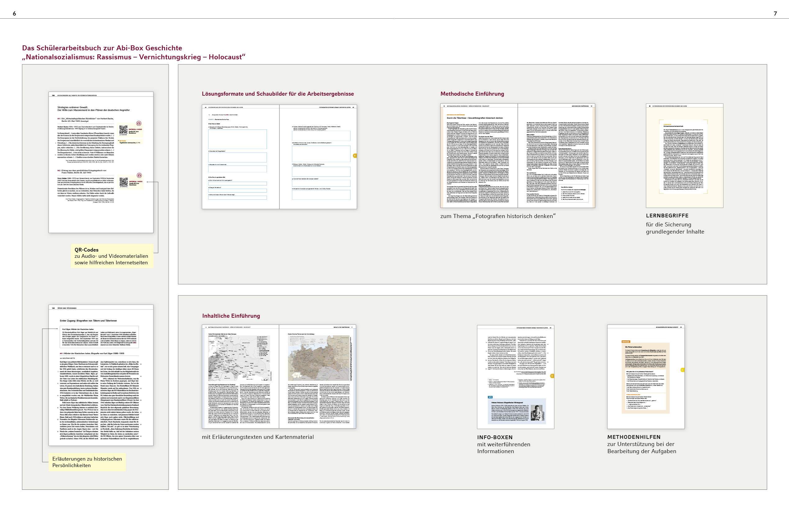
Task: Click the 'Erläuterungen zu historischen Persönlichkeiten' callout
Action: (87, 462)
